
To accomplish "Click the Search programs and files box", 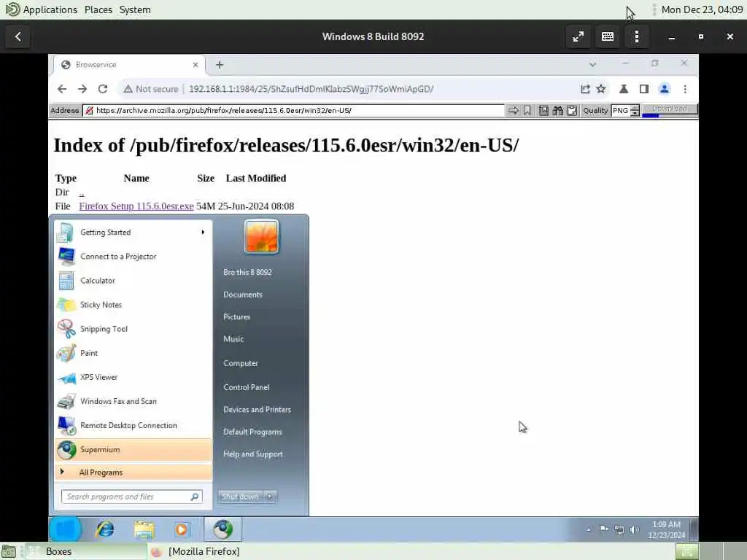I will [132, 497].
